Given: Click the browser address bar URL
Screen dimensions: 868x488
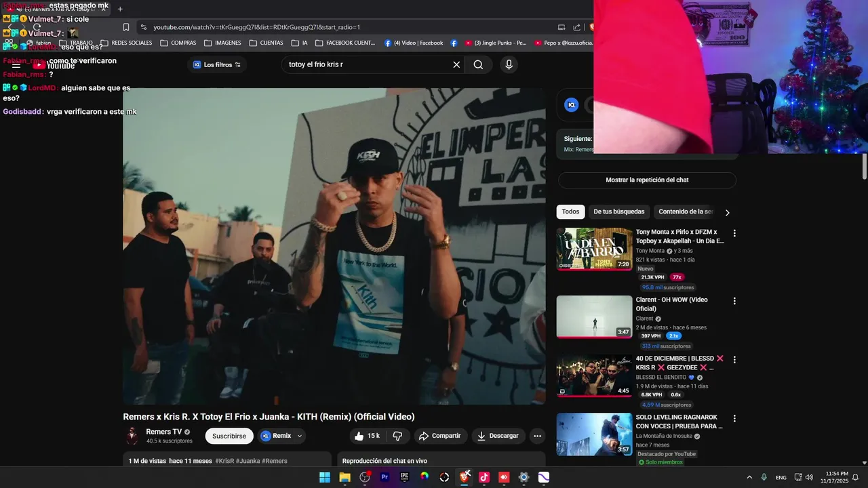Looking at the screenshot, I should [x=256, y=27].
